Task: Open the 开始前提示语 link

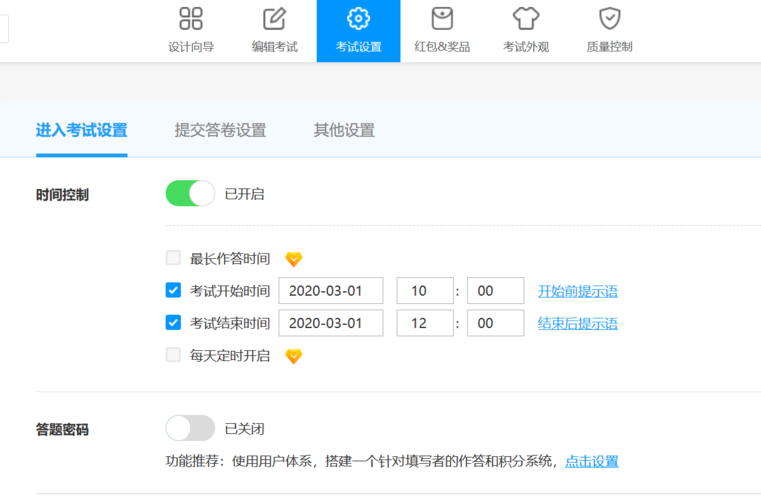Action: point(578,291)
